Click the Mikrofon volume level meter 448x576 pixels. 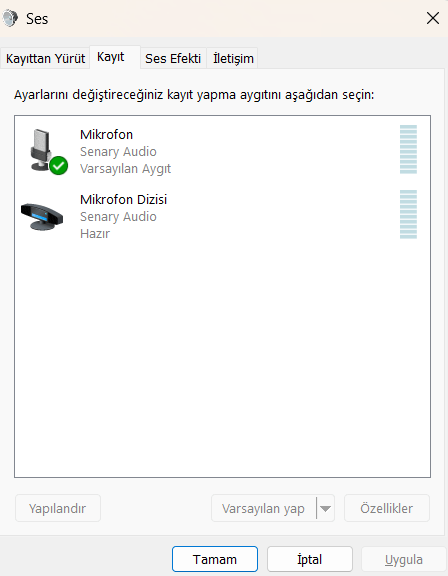pos(408,149)
